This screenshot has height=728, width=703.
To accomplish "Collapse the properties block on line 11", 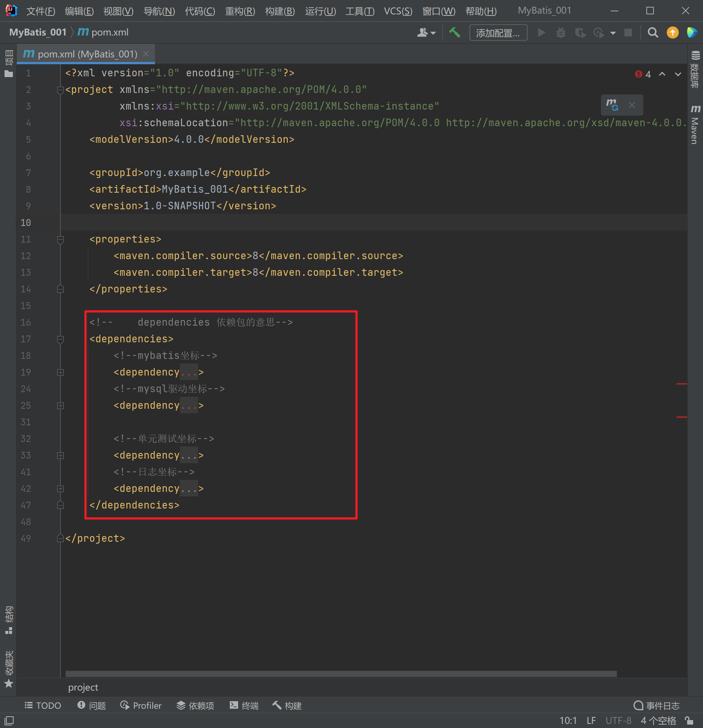I will point(60,240).
